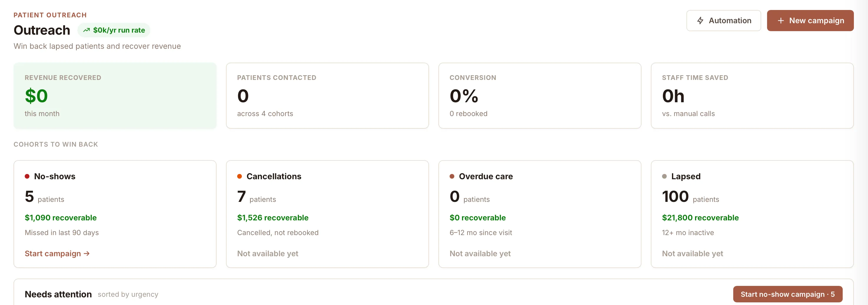Screen dimensions: 868x305
Task: Open the Conversion stat card
Action: (539, 95)
